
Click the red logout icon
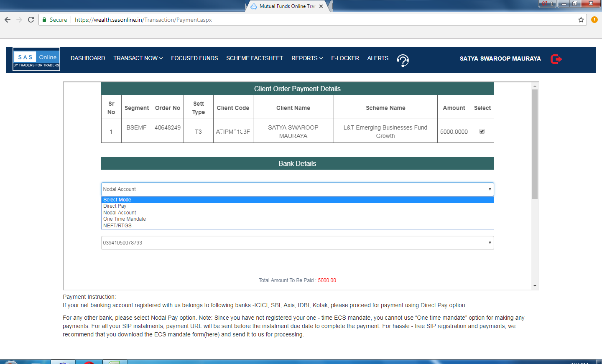pyautogui.click(x=556, y=59)
